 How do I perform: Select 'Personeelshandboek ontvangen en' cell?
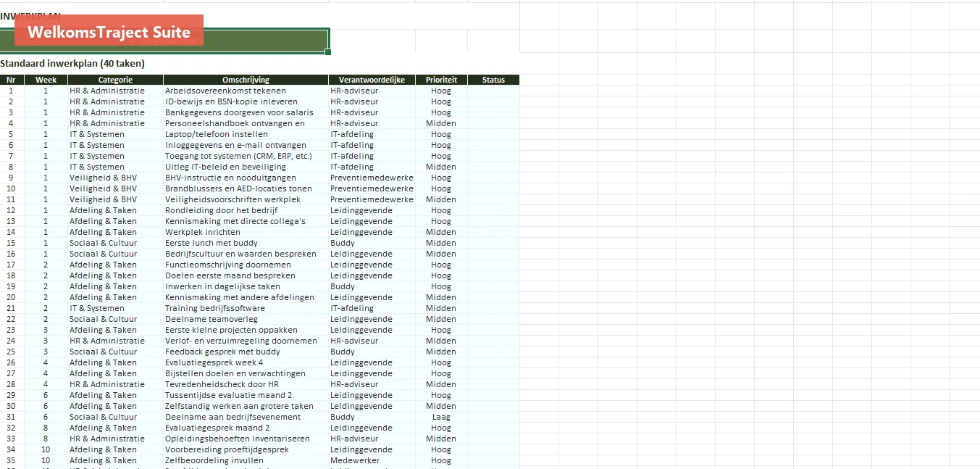pyautogui.click(x=246, y=123)
